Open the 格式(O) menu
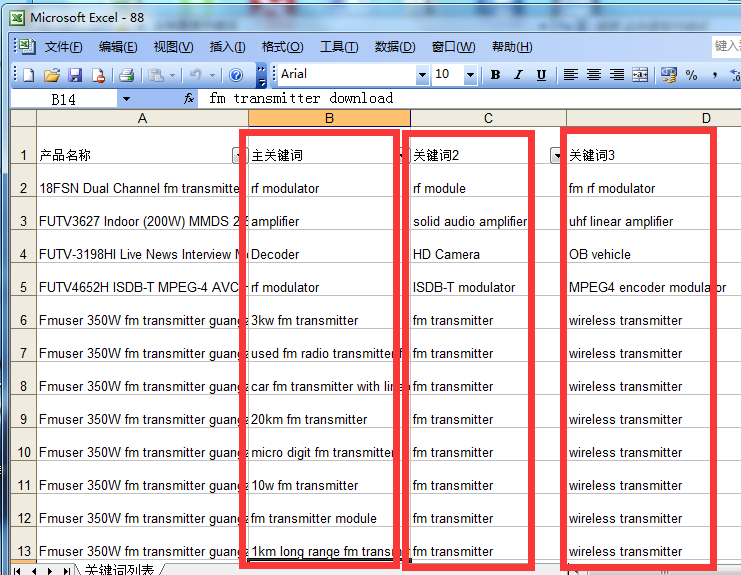This screenshot has width=741, height=575. click(282, 47)
